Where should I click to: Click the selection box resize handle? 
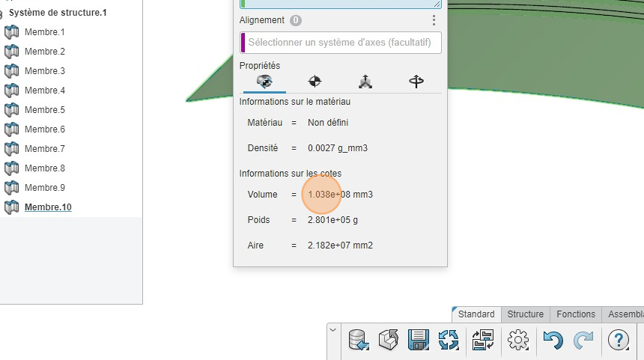point(437,4)
